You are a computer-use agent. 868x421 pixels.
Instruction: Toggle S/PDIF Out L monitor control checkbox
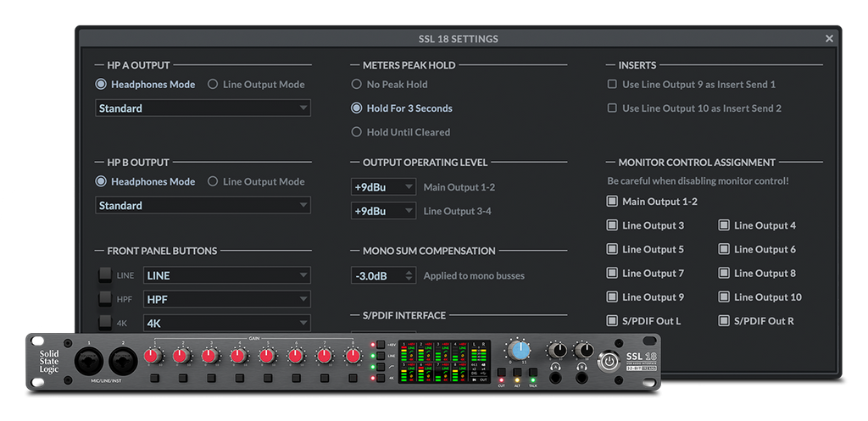coord(612,320)
